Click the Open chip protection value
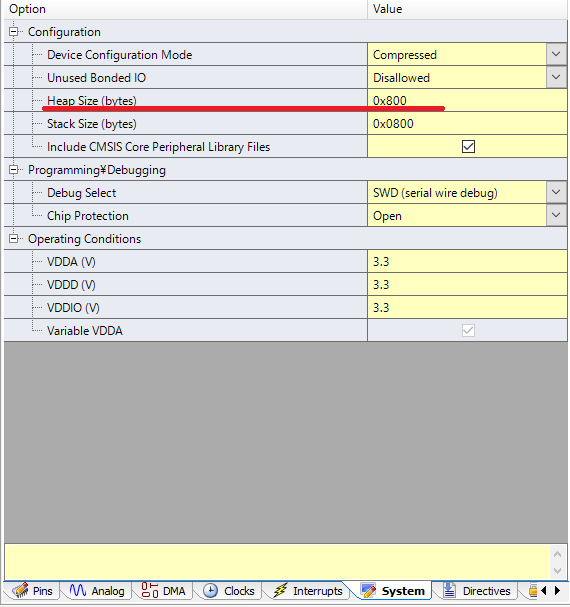The width and height of the screenshot is (570, 607). [x=387, y=216]
